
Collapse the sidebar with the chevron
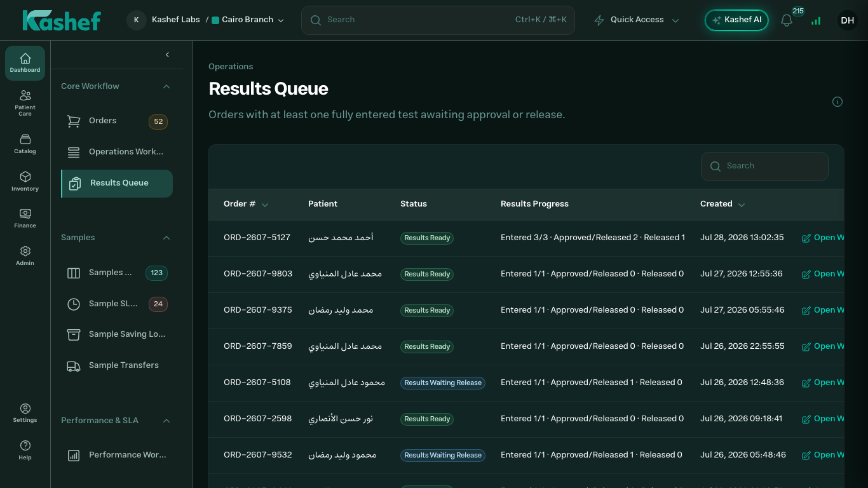(x=167, y=55)
